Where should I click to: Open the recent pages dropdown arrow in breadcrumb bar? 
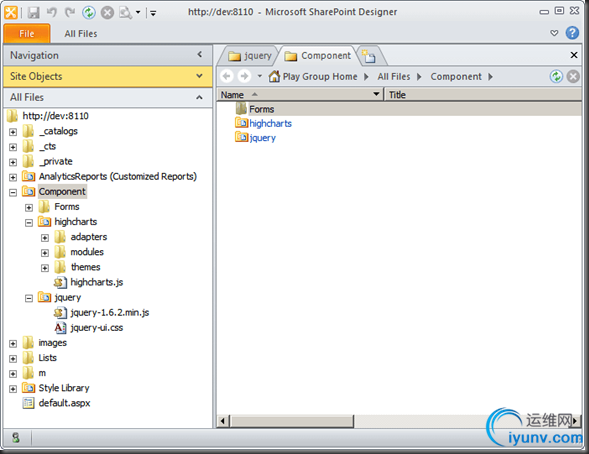pyautogui.click(x=260, y=76)
